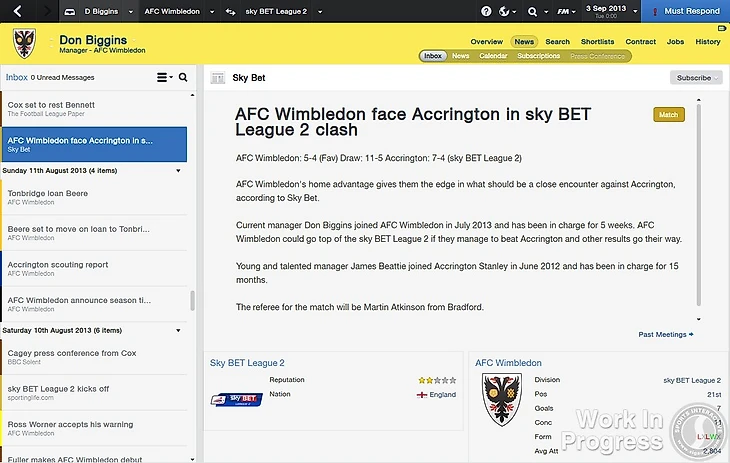Open the FM menu icon
The height and width of the screenshot is (463, 730).
pos(564,12)
